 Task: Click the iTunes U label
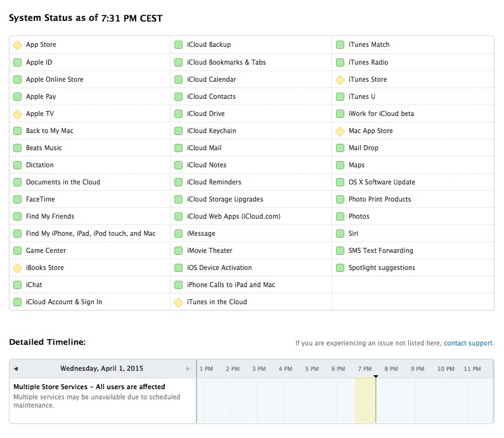362,96
